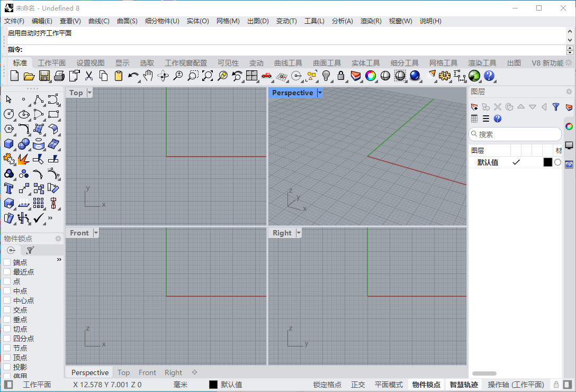This screenshot has height=392, width=576.
Task: Check the 点 osnap checkbox
Action: coord(7,281)
